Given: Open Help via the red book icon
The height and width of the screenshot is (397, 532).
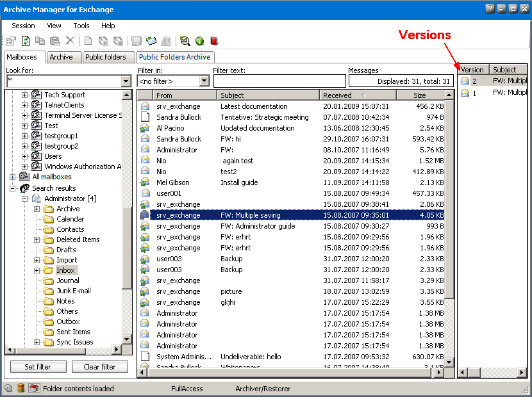Looking at the screenshot, I should (x=214, y=40).
